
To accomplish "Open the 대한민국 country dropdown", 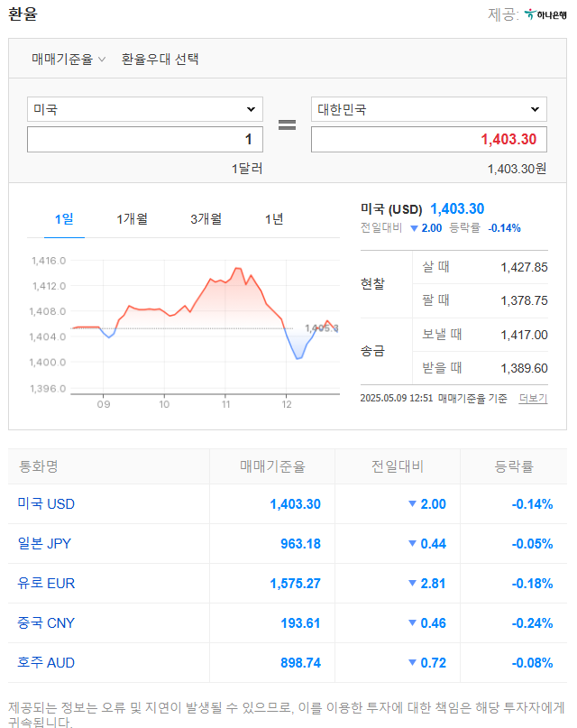I will tap(429, 109).
